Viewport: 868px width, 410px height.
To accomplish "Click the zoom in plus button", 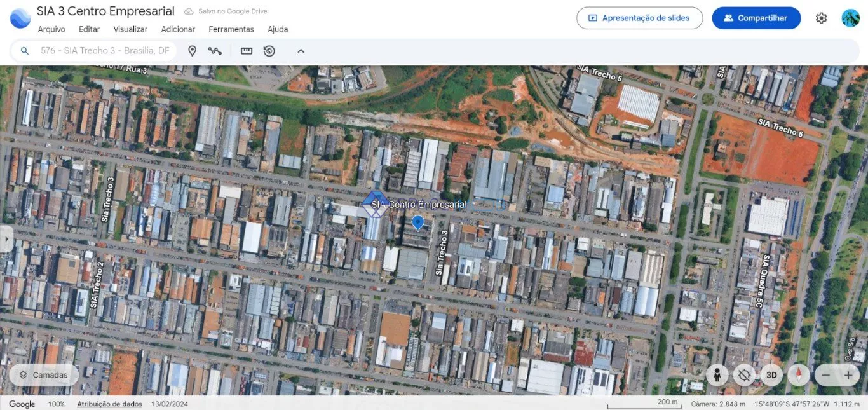I will [x=848, y=375].
